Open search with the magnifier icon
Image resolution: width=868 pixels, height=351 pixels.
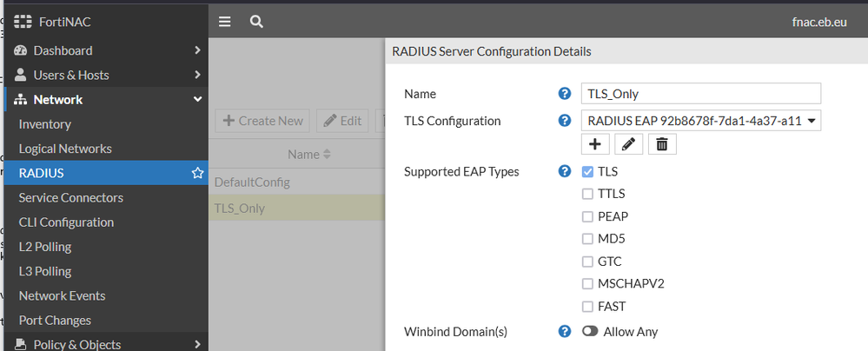[256, 22]
